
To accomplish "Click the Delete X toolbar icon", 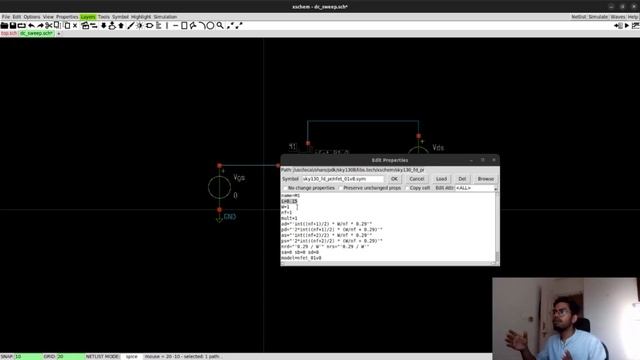I will click(x=75, y=25).
